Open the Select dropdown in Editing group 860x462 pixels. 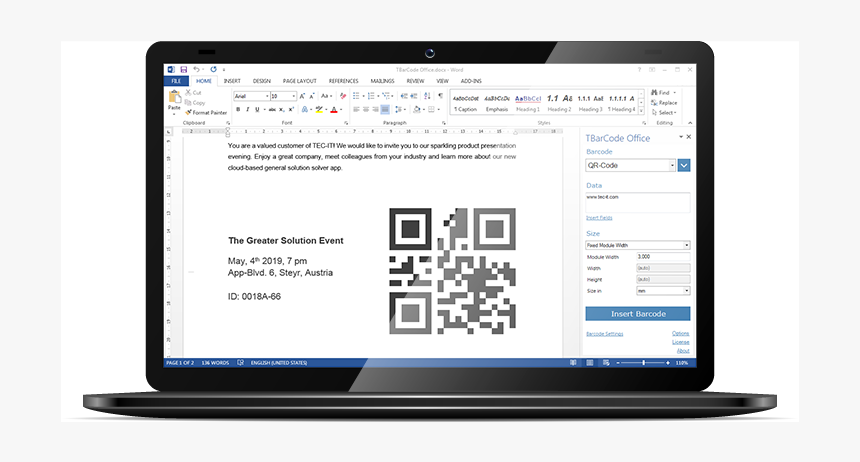click(x=676, y=112)
